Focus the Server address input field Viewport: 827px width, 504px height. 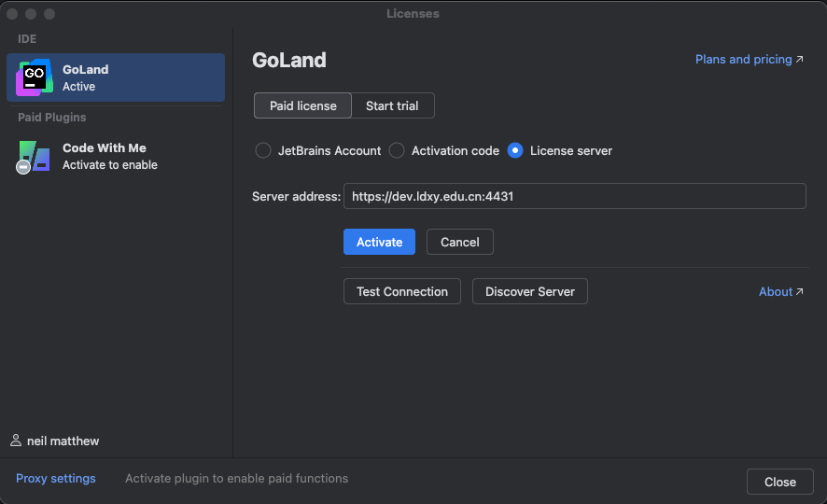574,196
